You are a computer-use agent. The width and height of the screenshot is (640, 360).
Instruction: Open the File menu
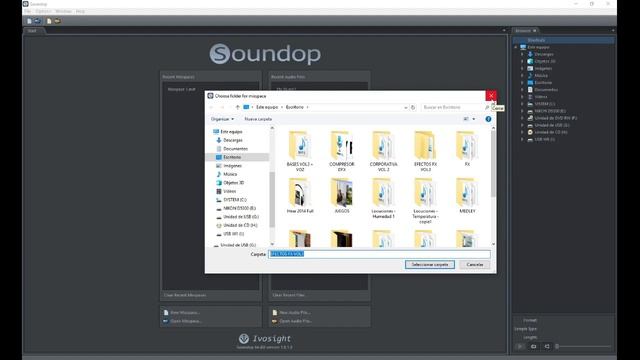click(27, 11)
